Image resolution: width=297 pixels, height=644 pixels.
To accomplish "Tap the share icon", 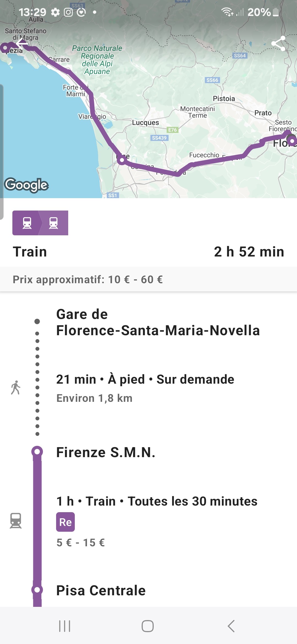I will [x=278, y=43].
